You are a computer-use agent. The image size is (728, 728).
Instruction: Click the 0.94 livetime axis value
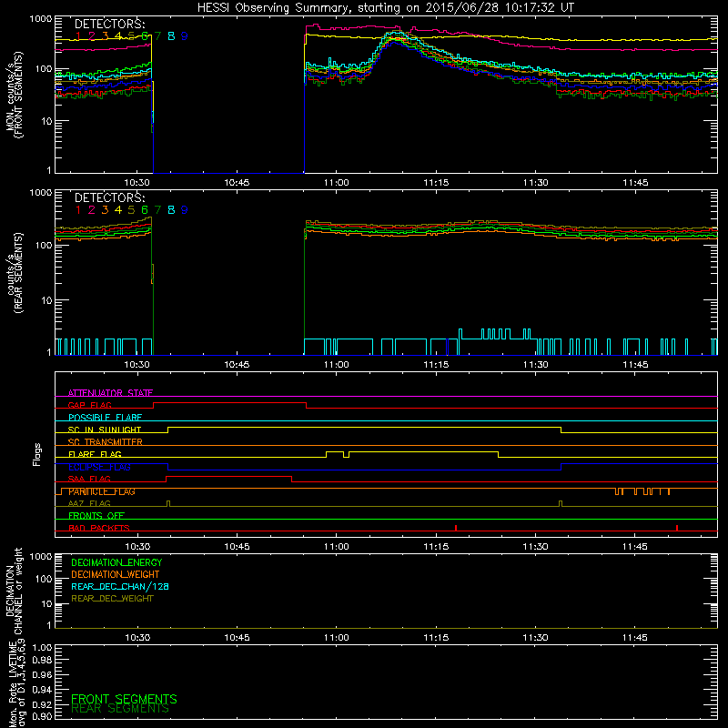(x=42, y=689)
